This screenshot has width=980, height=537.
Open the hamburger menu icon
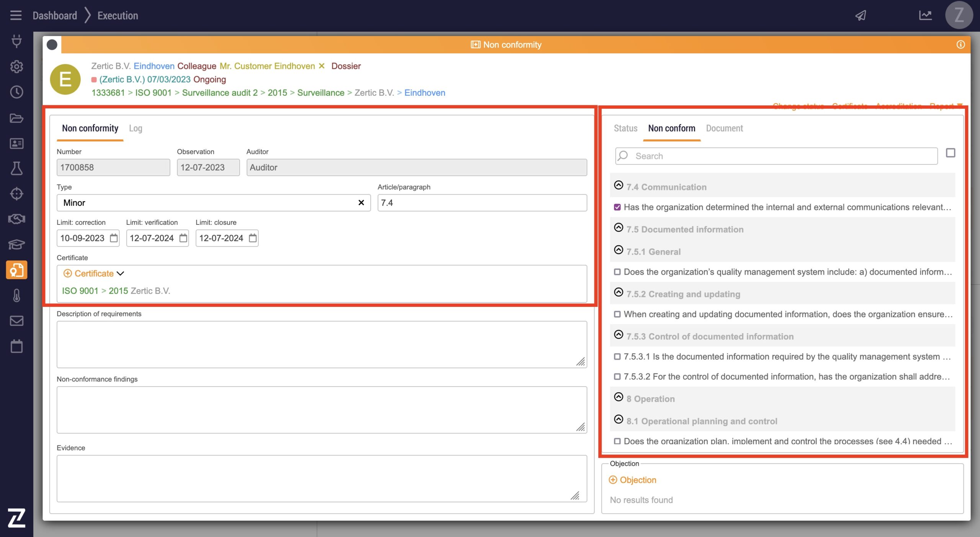[16, 15]
